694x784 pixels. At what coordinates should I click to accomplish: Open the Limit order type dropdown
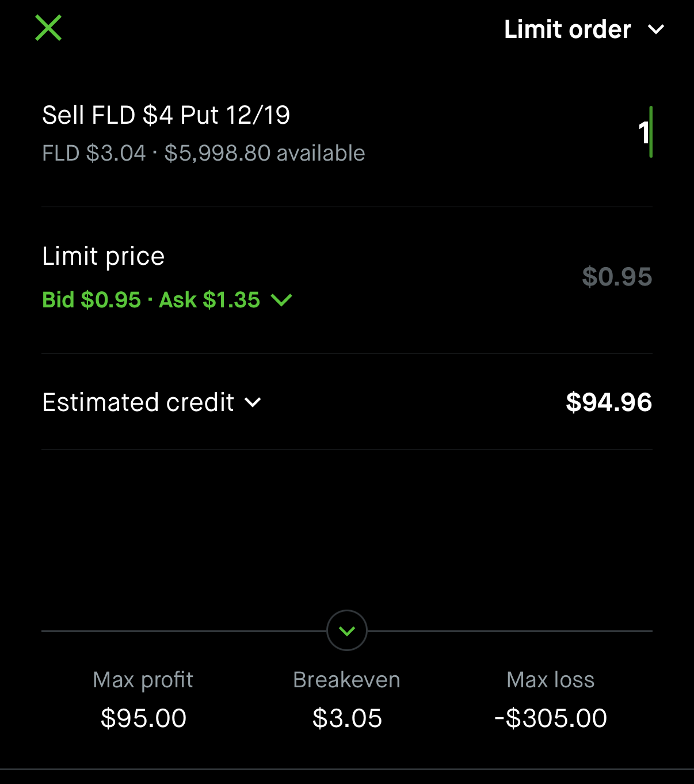tap(567, 29)
